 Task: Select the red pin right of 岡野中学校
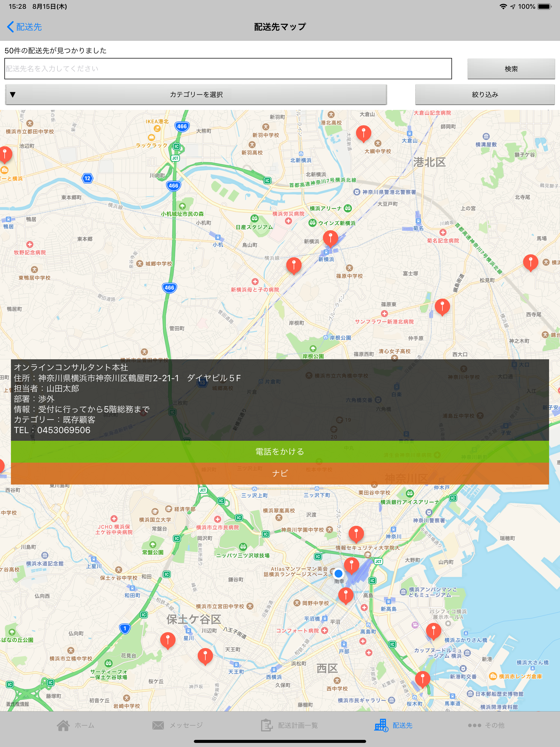pos(346,596)
